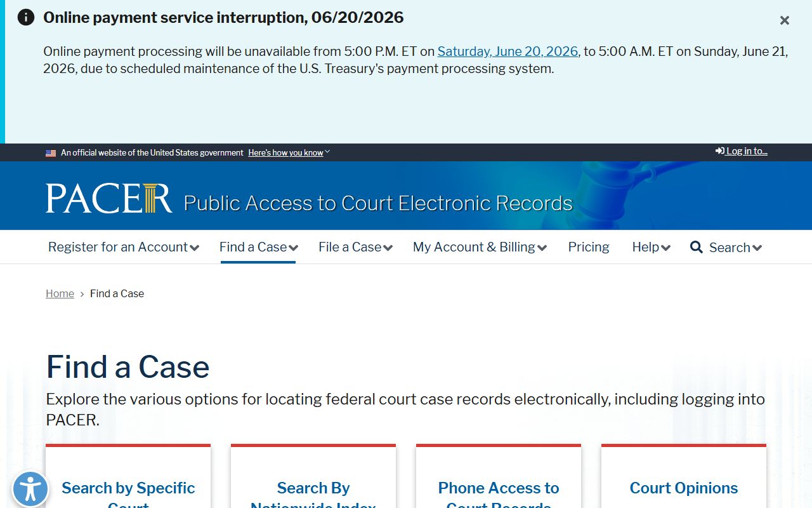Open Register for an Account menu

coord(124,247)
